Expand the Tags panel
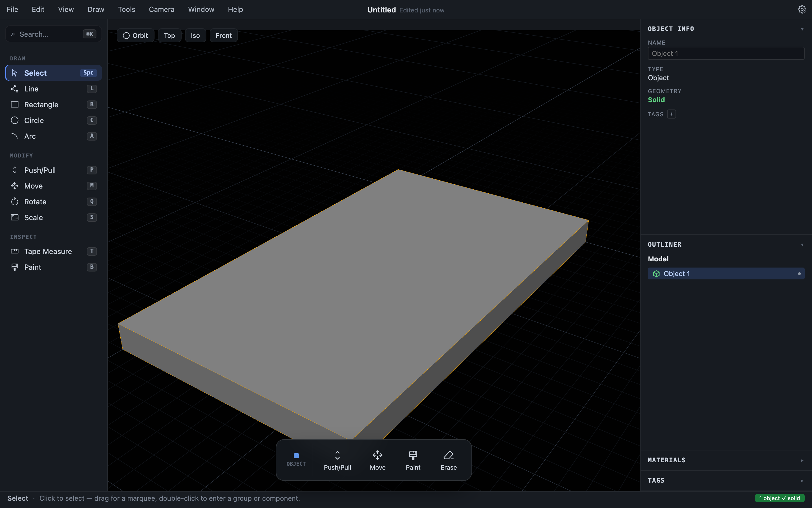Image resolution: width=812 pixels, height=508 pixels. (x=802, y=481)
